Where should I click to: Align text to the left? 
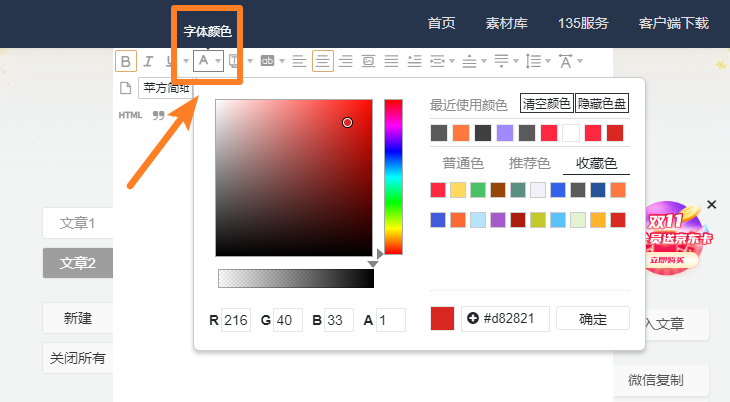coord(299,61)
